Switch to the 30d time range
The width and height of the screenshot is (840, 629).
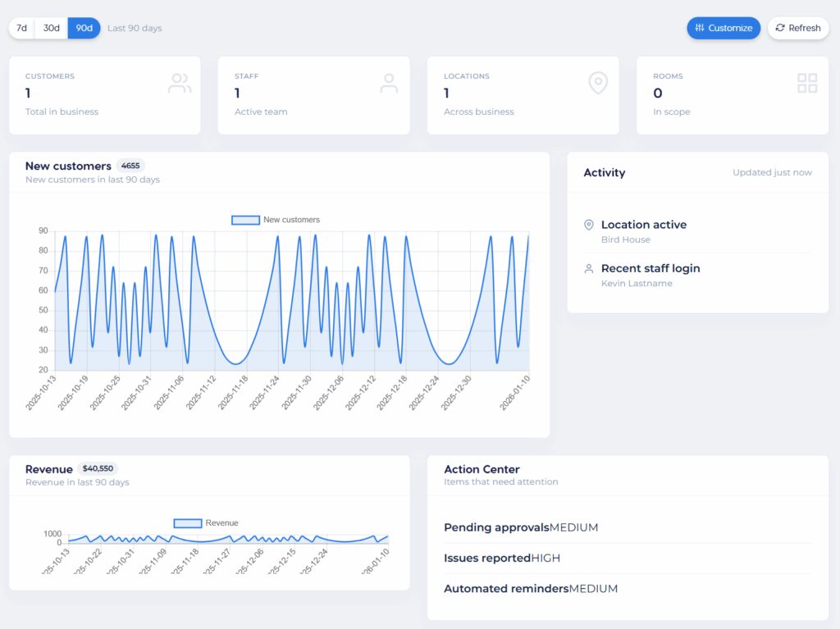(x=52, y=28)
